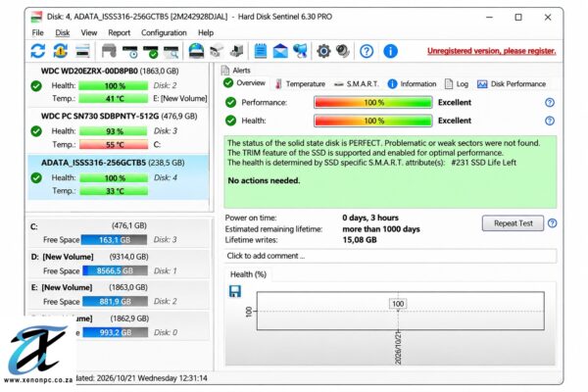Click the disk with magnifier toolbar icon
The image size is (588, 392).
171,51
